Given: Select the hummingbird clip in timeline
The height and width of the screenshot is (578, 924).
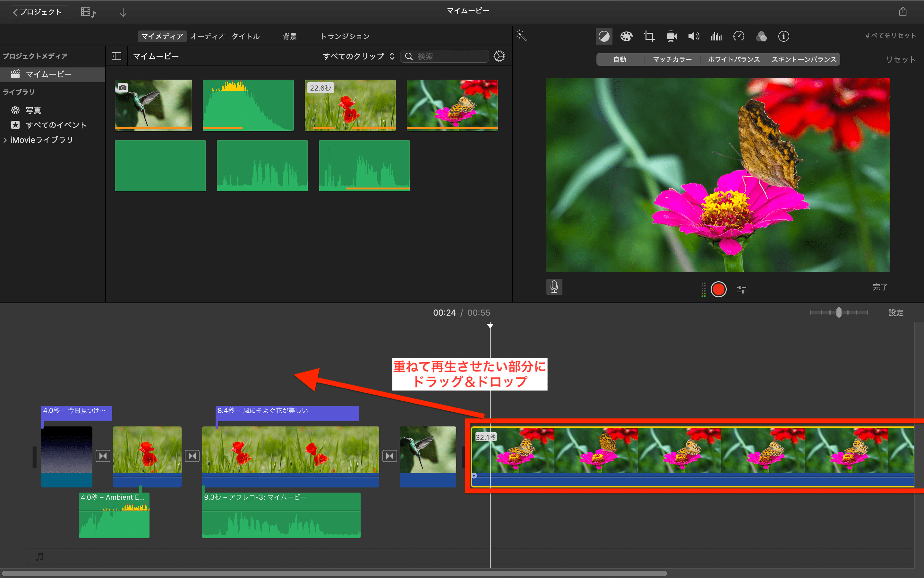Looking at the screenshot, I should [x=428, y=456].
